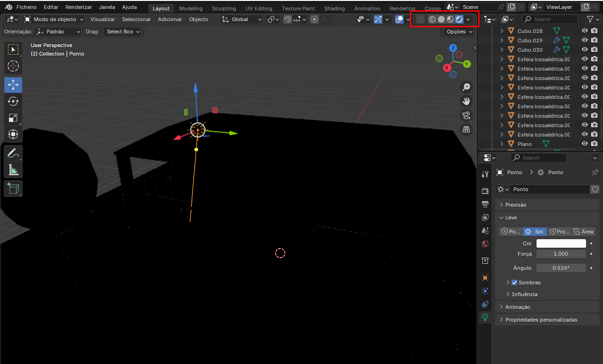Screen dimensions: 603x364
Task: Open the light Object Data properties tab
Action: [485, 317]
